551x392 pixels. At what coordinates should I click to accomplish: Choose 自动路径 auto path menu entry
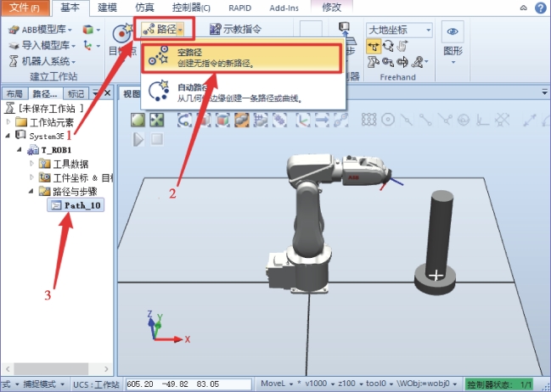(x=242, y=92)
